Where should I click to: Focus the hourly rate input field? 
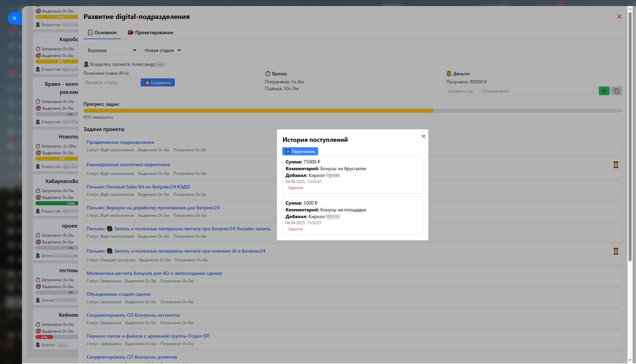click(x=112, y=83)
